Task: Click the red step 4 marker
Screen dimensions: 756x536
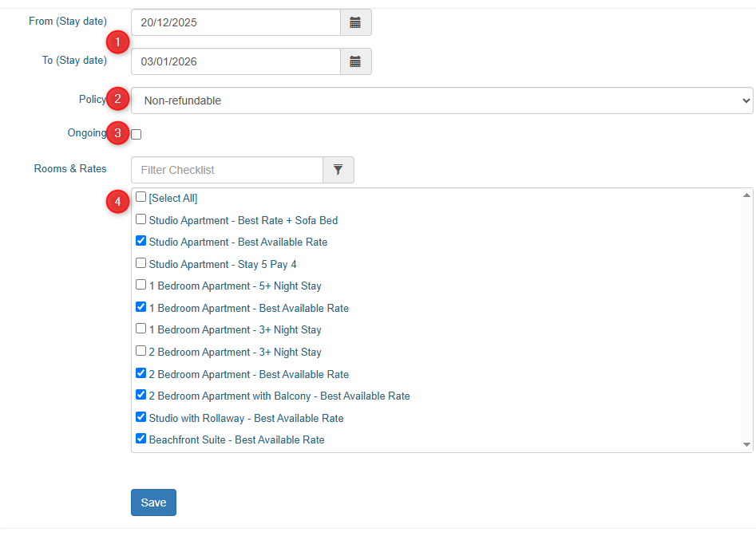Action: pyautogui.click(x=117, y=201)
